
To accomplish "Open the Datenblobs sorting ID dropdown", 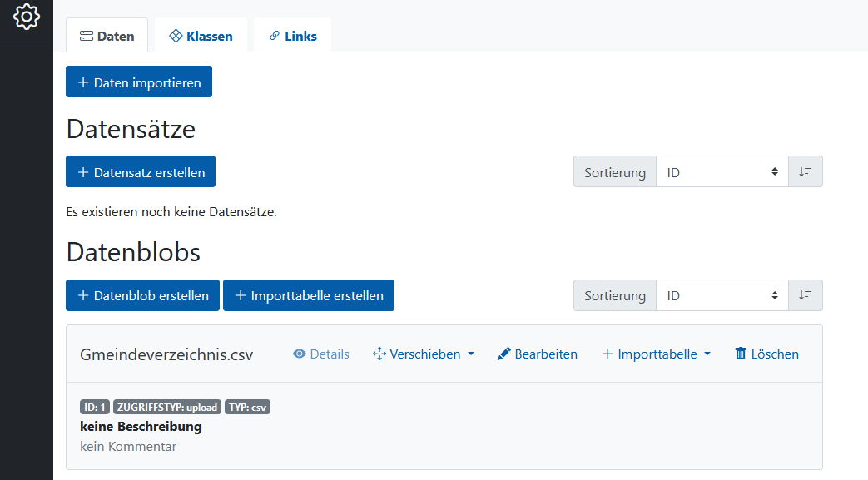I will (x=722, y=295).
